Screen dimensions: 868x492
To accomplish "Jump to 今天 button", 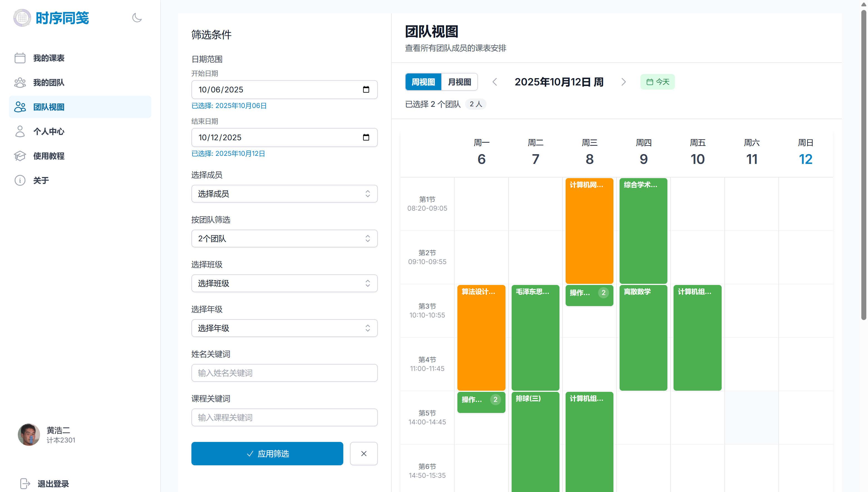I will pos(657,82).
